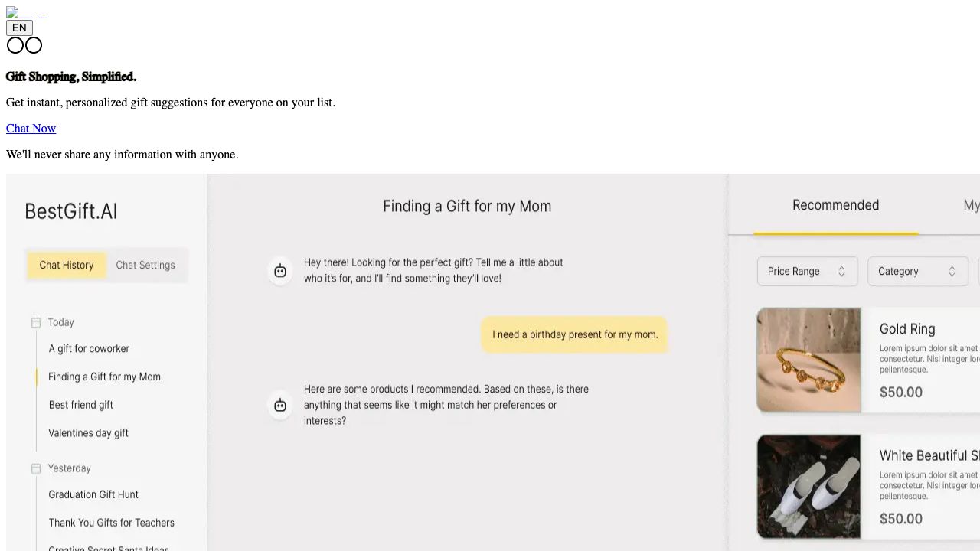Viewport: 980px width, 551px height.
Task: Open the Category dropdown
Action: [917, 272]
